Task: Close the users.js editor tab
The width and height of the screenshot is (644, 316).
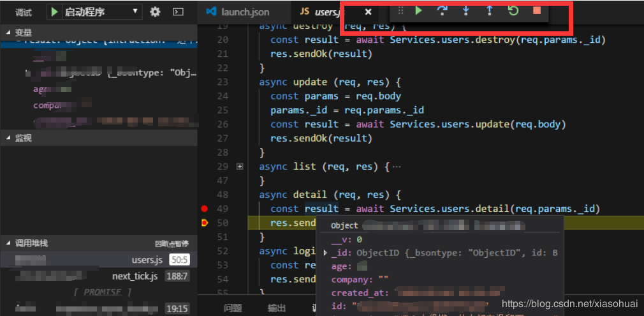Action: pyautogui.click(x=368, y=12)
